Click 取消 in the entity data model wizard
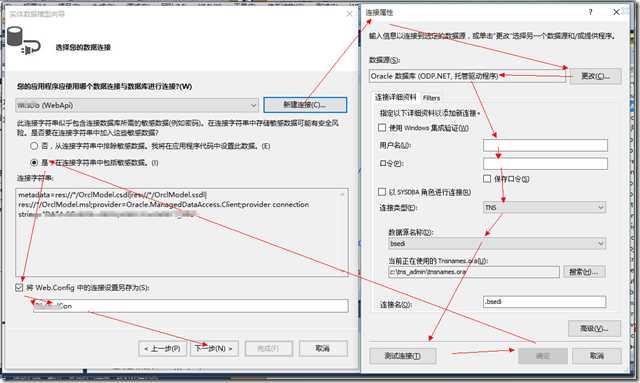640x383 pixels. point(323,348)
